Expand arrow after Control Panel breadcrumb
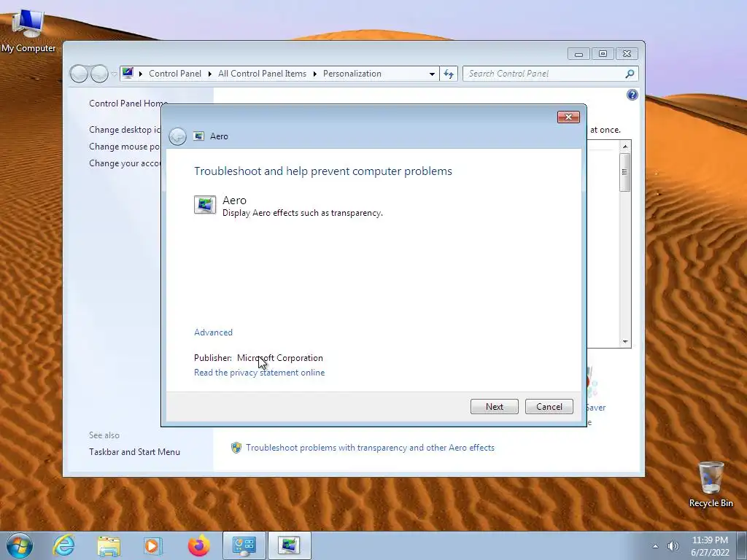The height and width of the screenshot is (560, 747). click(209, 74)
